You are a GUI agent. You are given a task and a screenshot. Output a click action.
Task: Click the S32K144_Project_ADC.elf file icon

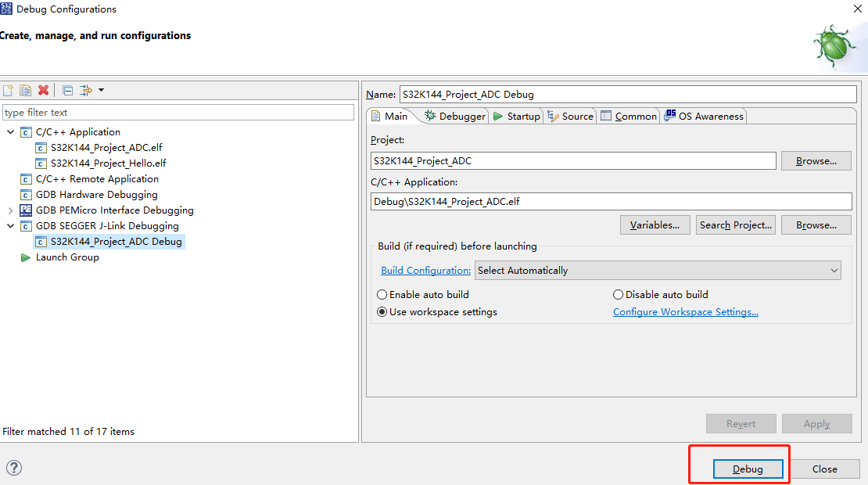click(41, 148)
